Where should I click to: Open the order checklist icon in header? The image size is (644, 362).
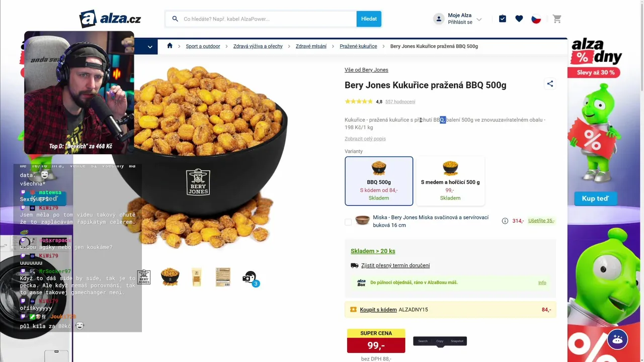coord(503,19)
